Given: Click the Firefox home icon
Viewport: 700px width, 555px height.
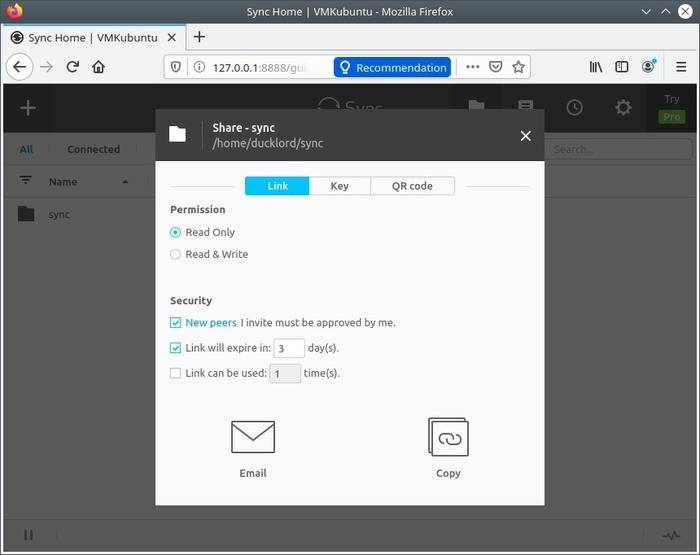Looking at the screenshot, I should 98,67.
